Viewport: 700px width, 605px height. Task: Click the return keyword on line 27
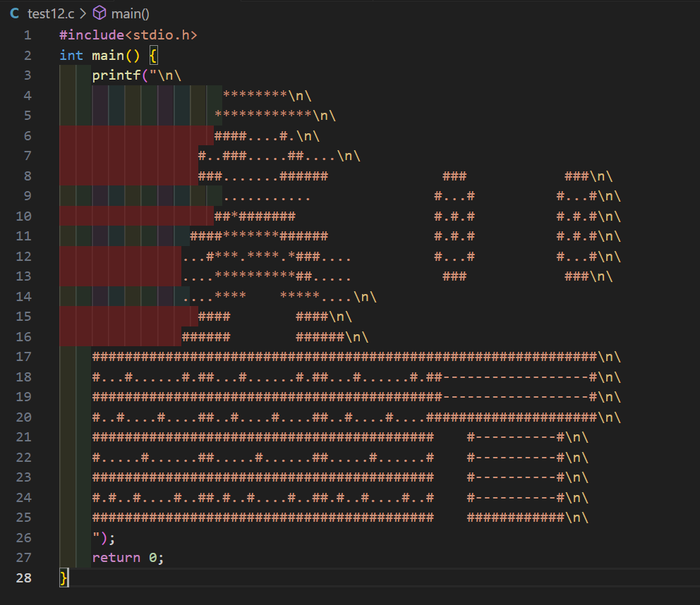point(116,558)
